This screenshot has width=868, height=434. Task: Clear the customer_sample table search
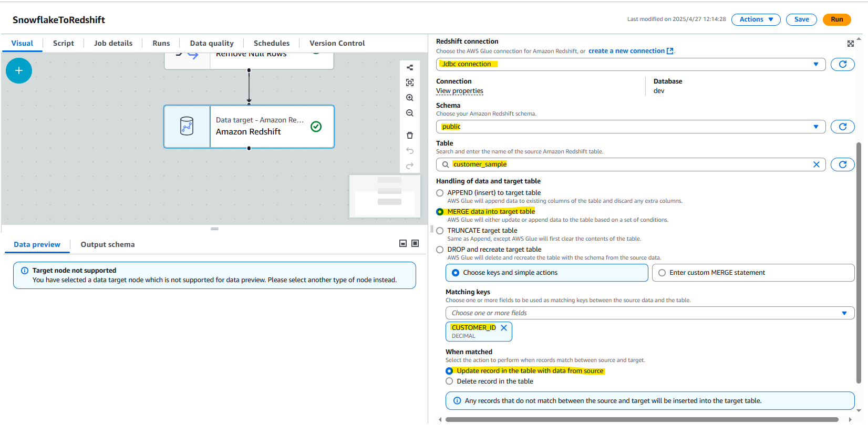(x=817, y=164)
